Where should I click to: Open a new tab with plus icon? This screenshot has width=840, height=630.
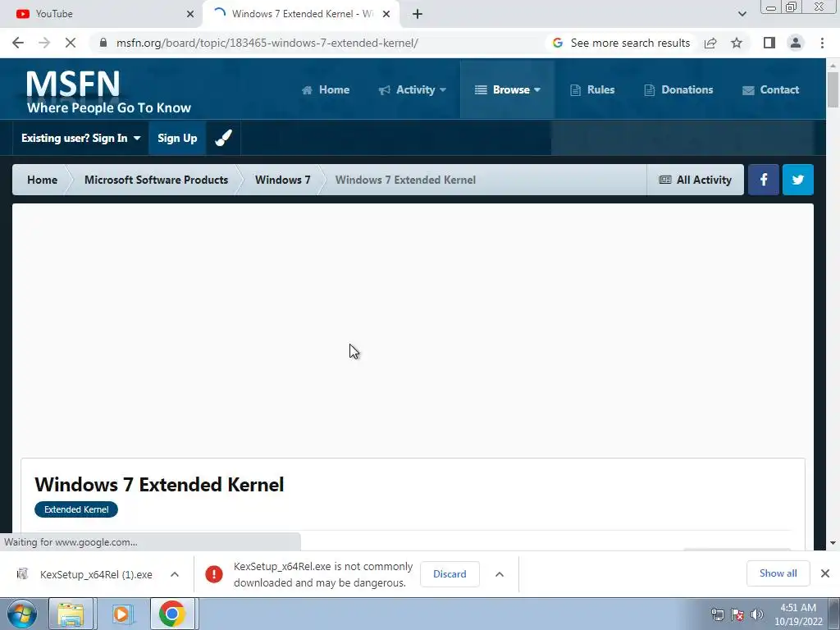click(x=418, y=14)
